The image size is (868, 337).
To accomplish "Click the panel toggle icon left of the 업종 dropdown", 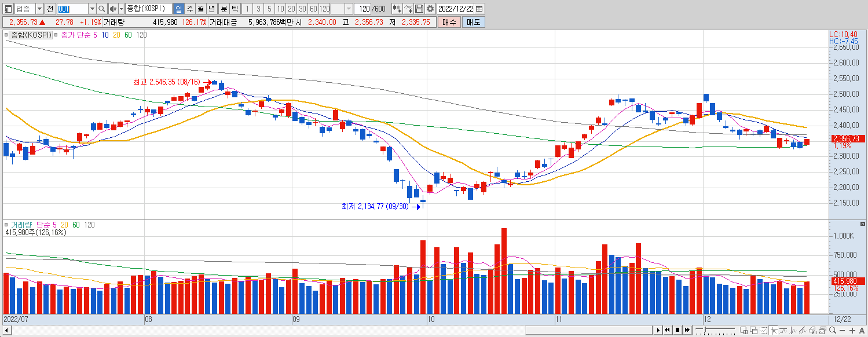I will 7,9.
